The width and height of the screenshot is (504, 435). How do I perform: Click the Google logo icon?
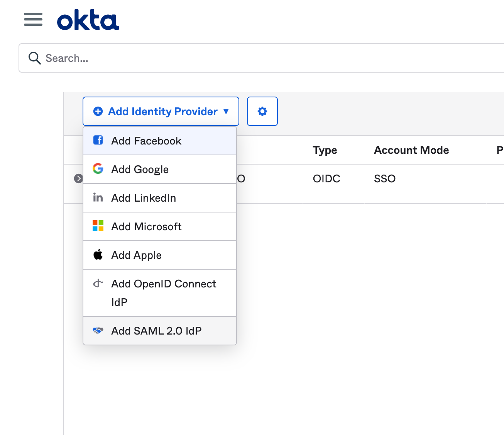click(98, 168)
